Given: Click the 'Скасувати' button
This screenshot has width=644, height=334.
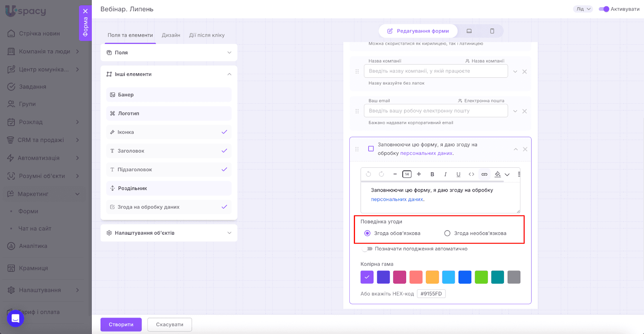Looking at the screenshot, I should 169,324.
